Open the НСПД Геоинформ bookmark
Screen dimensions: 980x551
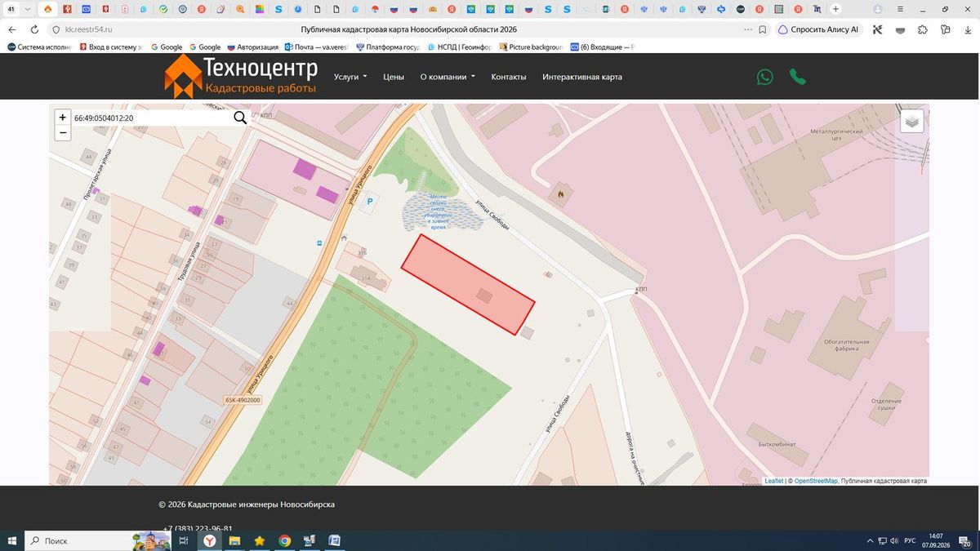[459, 47]
